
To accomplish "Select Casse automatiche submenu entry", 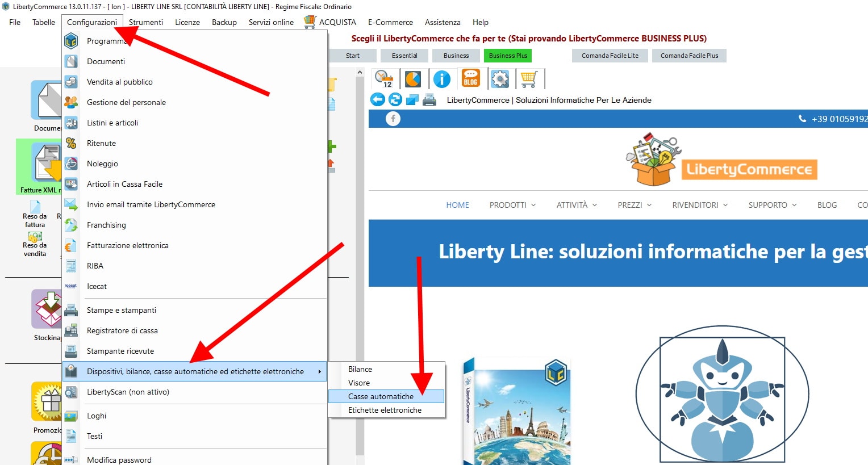I will pos(386,396).
